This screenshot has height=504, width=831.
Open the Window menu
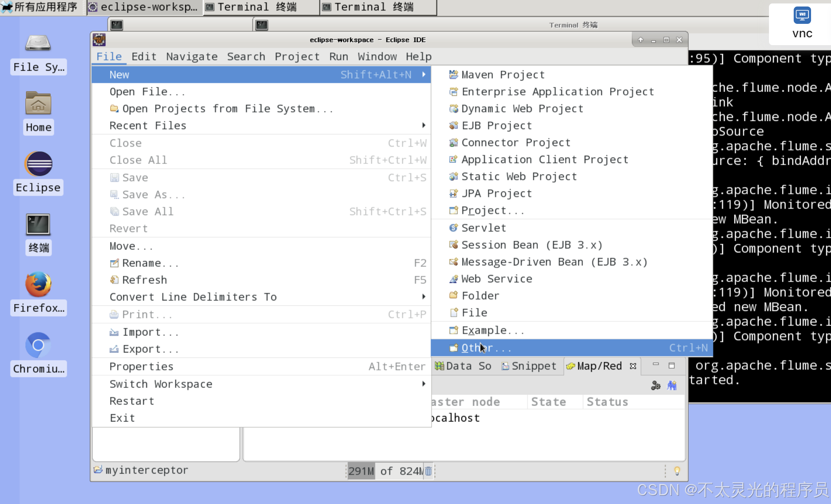click(x=377, y=56)
